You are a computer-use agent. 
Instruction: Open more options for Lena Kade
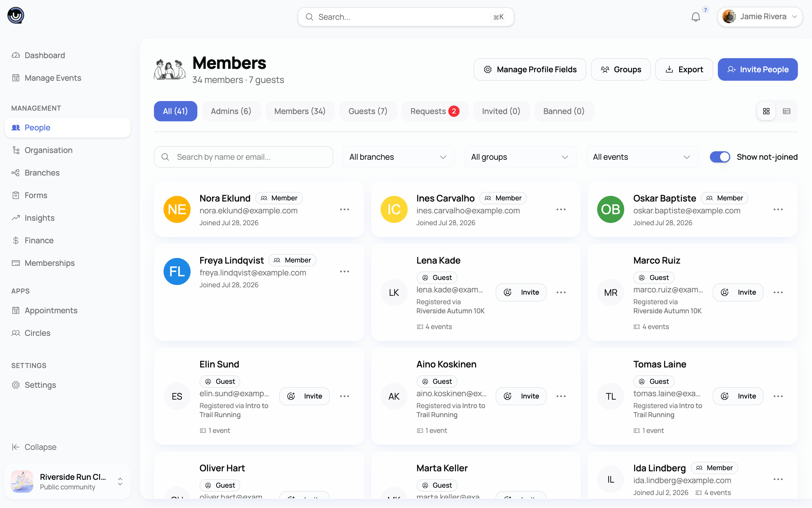(x=561, y=292)
